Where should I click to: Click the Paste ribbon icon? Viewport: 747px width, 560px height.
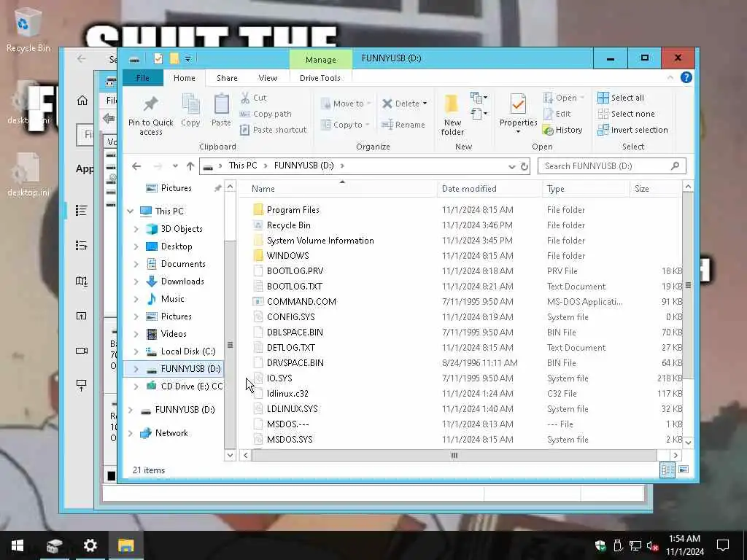[221, 111]
